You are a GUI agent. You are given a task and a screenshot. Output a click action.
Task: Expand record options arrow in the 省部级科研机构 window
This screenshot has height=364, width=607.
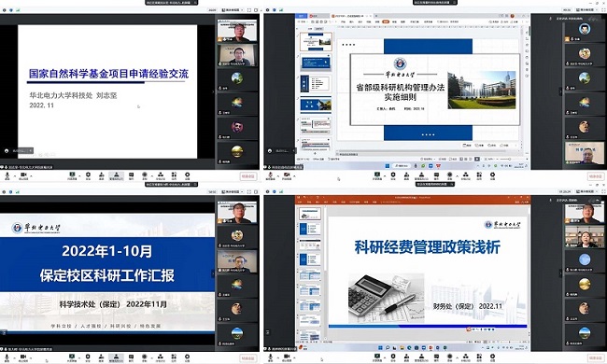458,175
